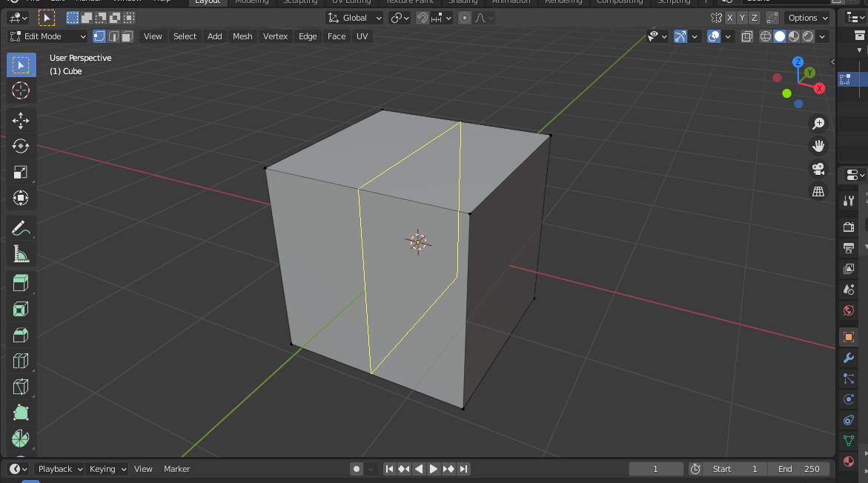Switch to material preview shading
The height and width of the screenshot is (483, 868).
tap(794, 36)
